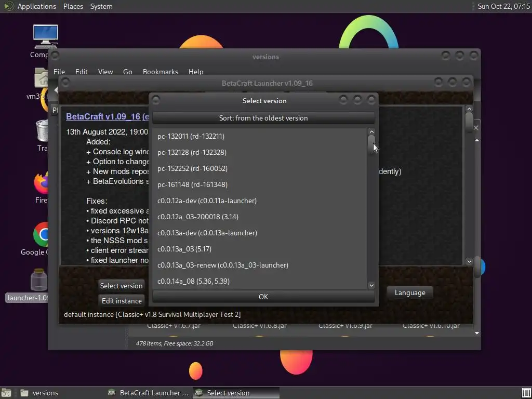Open View menu in versions window

tap(105, 72)
